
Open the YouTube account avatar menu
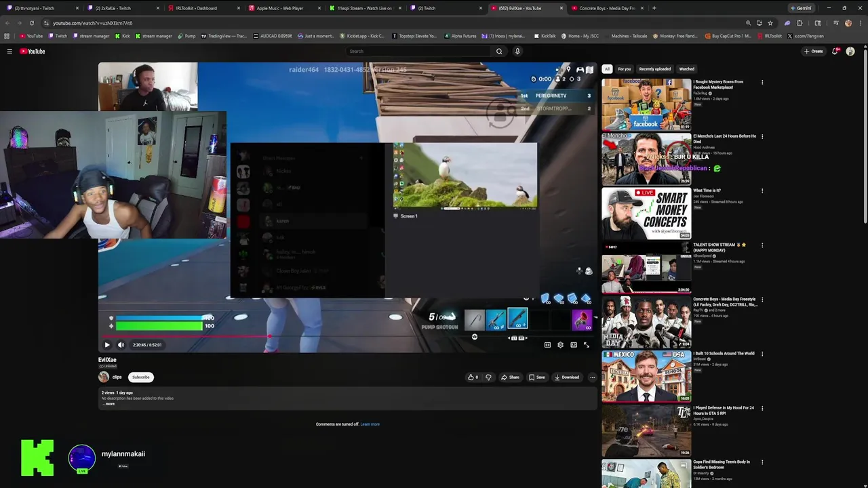850,52
